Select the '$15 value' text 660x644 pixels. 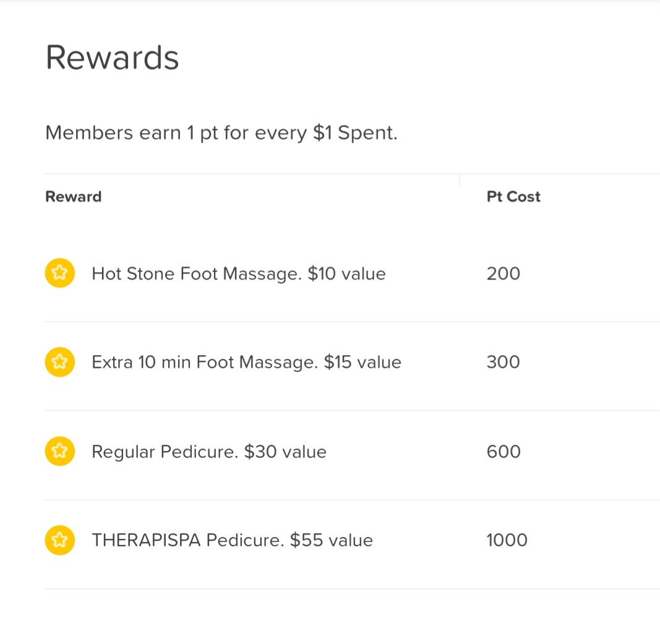[362, 362]
